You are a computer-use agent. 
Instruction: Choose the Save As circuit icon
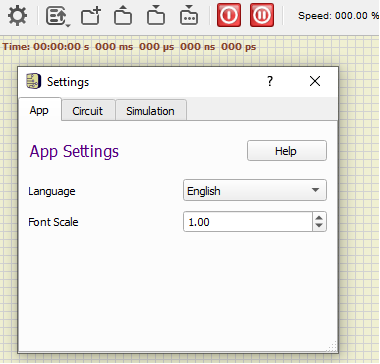coord(189,15)
